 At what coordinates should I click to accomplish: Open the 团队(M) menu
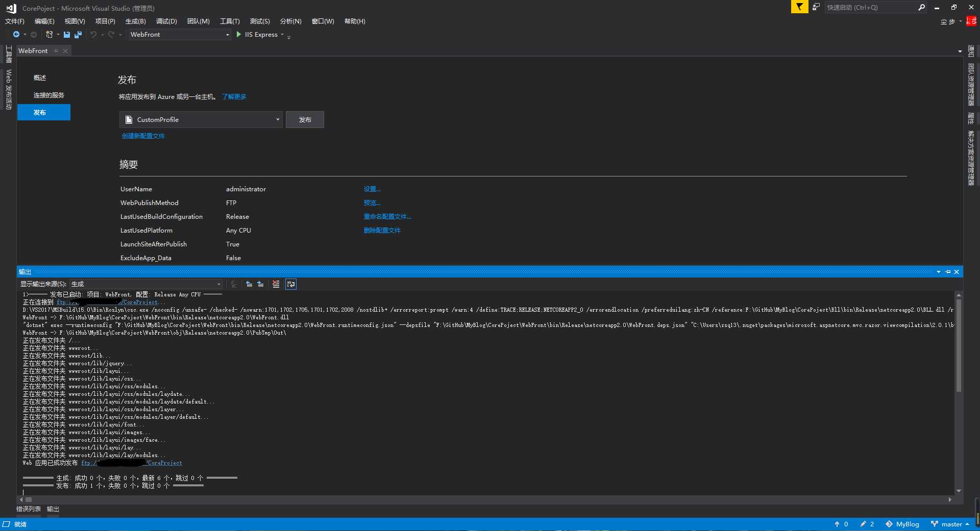199,21
